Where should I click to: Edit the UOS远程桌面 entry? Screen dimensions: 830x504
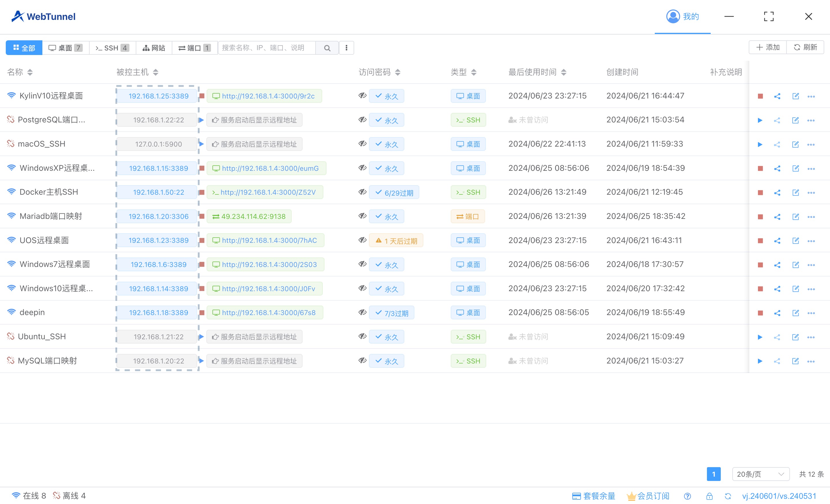(796, 241)
